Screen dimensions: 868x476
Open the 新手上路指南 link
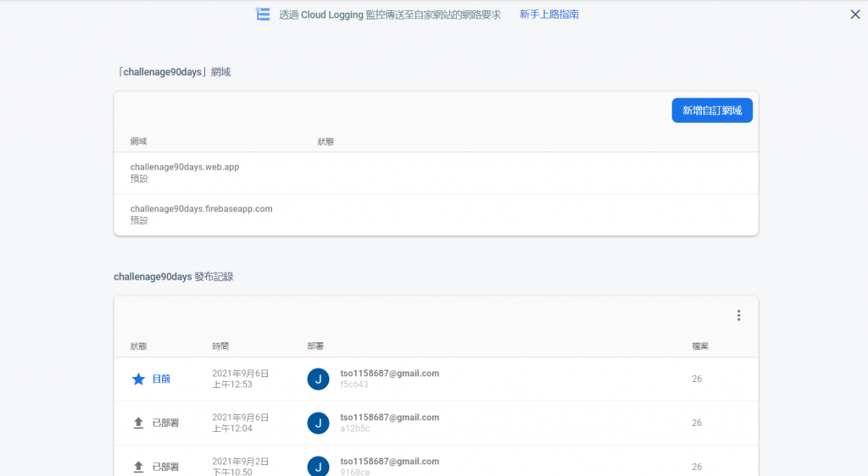click(549, 14)
